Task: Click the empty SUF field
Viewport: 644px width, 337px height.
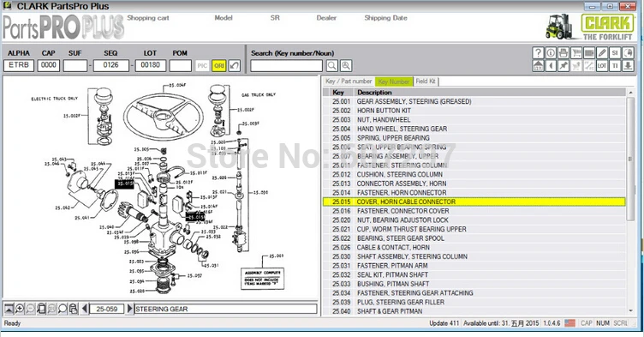Action: tap(75, 65)
